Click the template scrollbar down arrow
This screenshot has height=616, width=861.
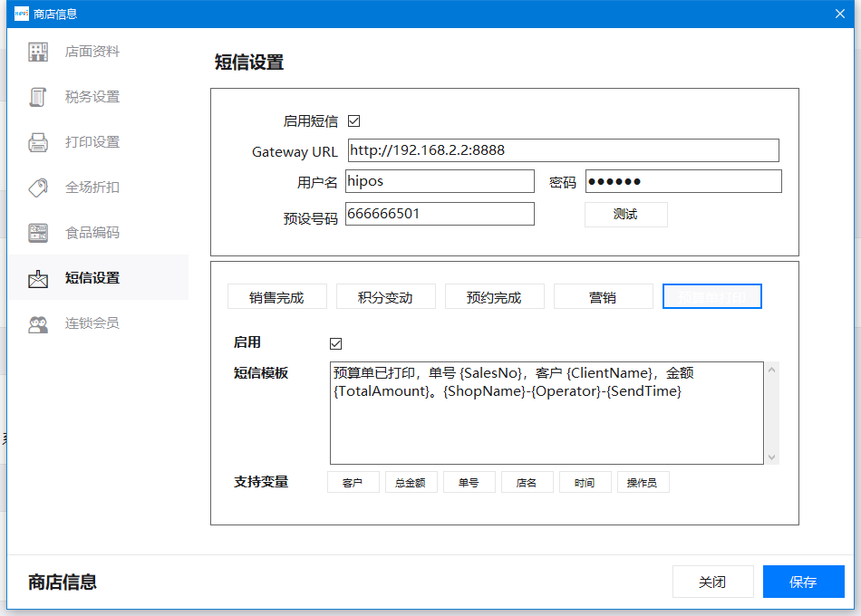tap(772, 457)
